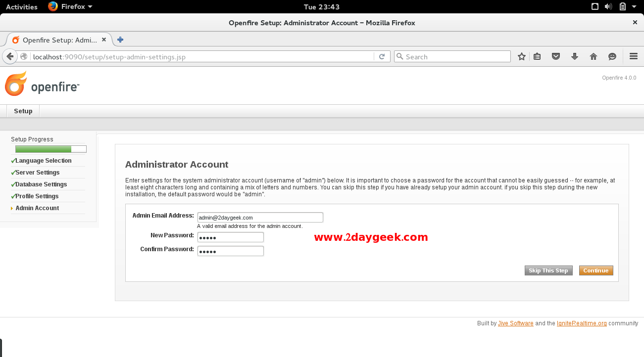Select Profile Settings step
The image size is (644, 357).
click(x=37, y=196)
